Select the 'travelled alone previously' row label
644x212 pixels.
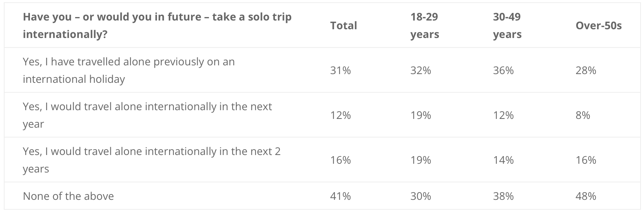tap(129, 70)
